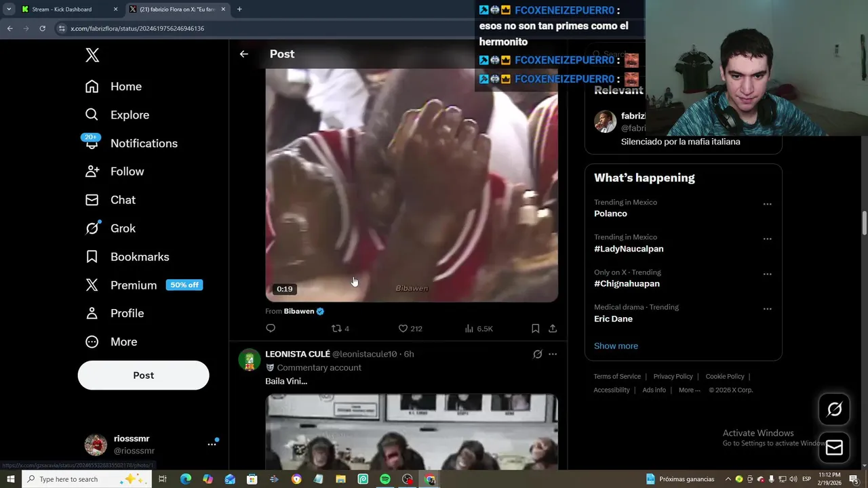Open more options for #LadyNaucalpan trend

pos(767,239)
